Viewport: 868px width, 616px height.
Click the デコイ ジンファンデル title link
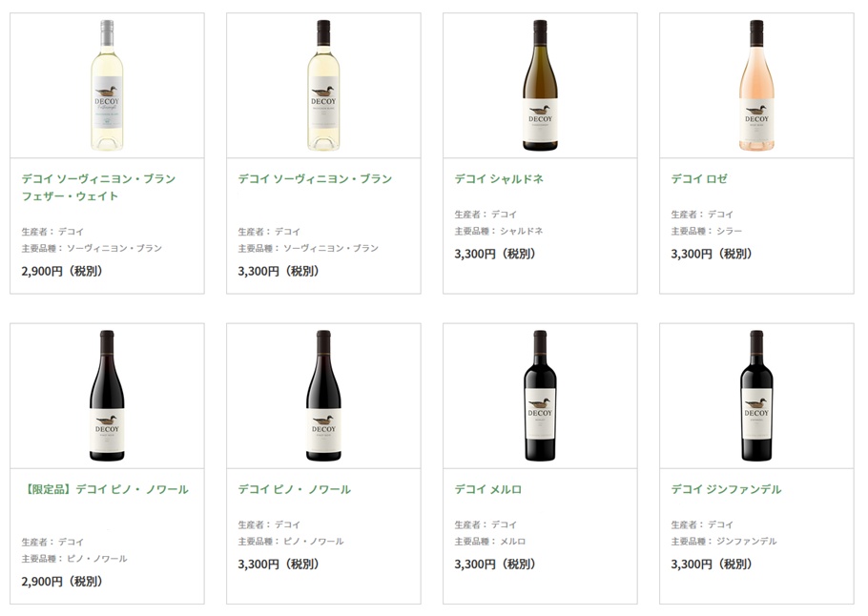(726, 489)
